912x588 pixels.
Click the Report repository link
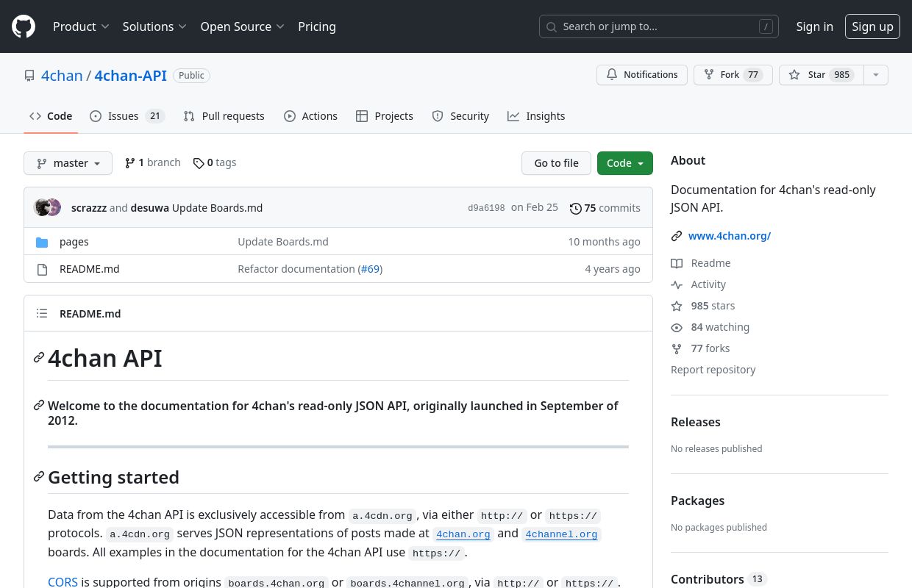[713, 370]
